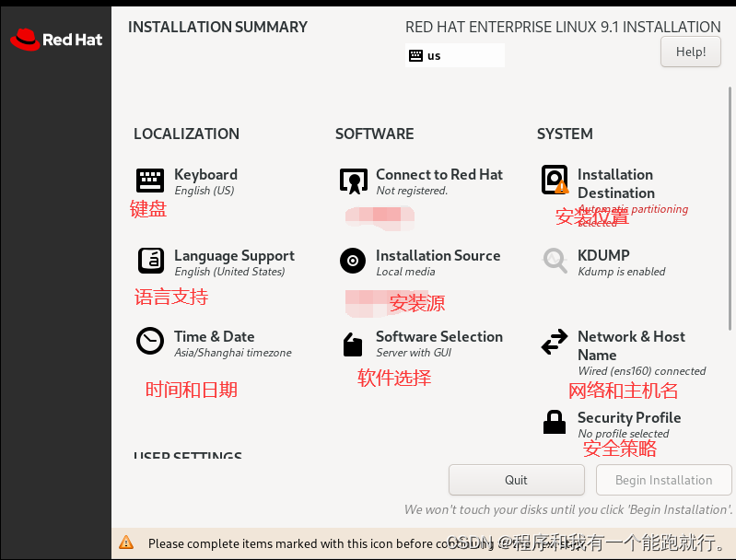The height and width of the screenshot is (560, 736).
Task: Click the 'English (US)' keyboard text
Action: [204, 191]
